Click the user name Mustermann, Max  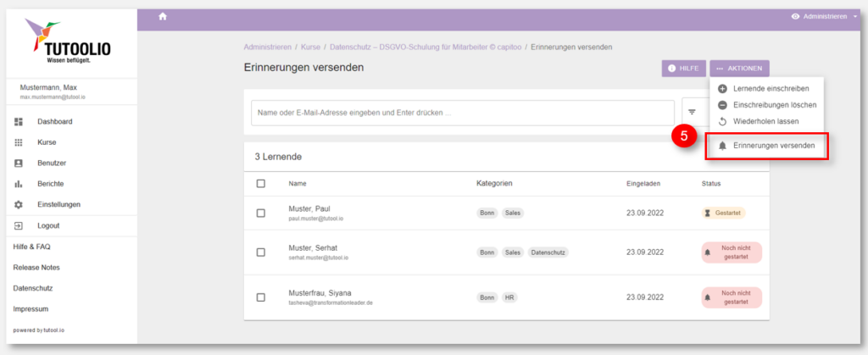tap(48, 88)
